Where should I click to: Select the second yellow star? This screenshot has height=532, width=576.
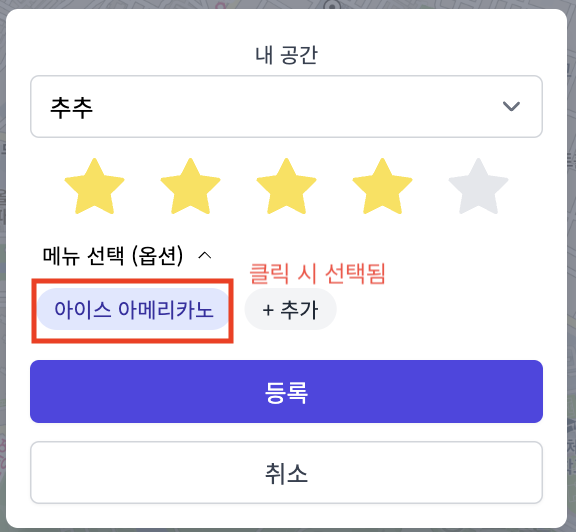(x=190, y=187)
